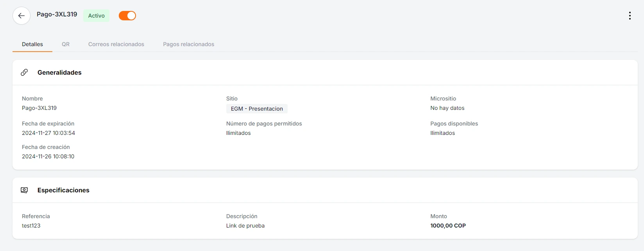Click the money icon beside Especificaciones
The image size is (644, 251).
tap(24, 190)
